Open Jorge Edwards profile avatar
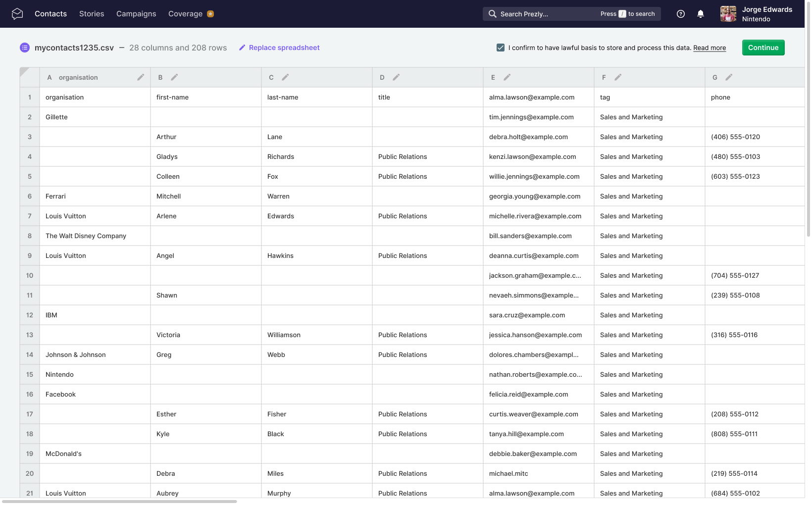The image size is (812, 505). point(728,14)
